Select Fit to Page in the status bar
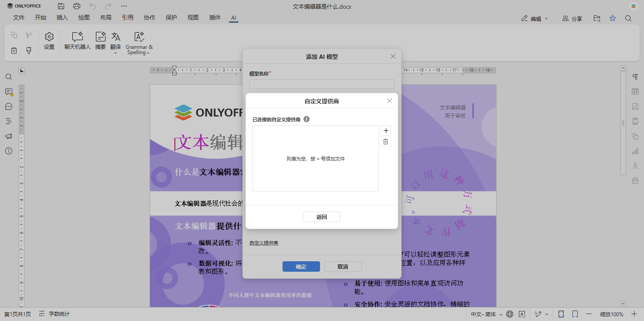The height and width of the screenshot is (321, 644). [561, 314]
